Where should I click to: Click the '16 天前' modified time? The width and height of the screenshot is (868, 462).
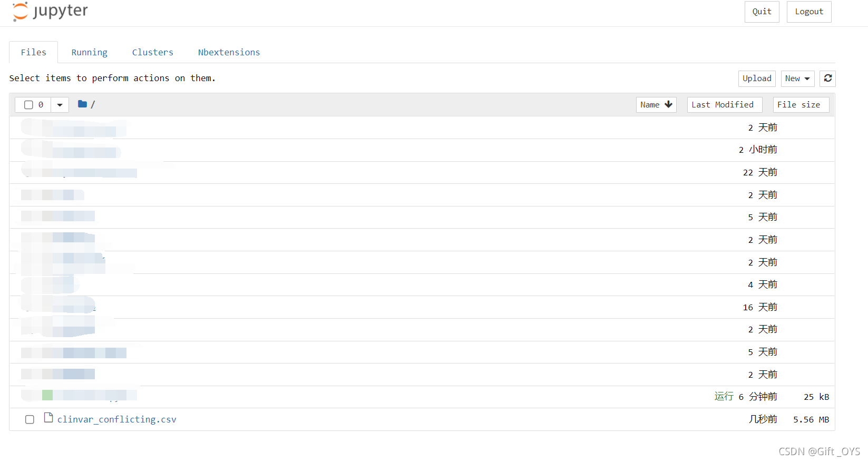(x=760, y=307)
